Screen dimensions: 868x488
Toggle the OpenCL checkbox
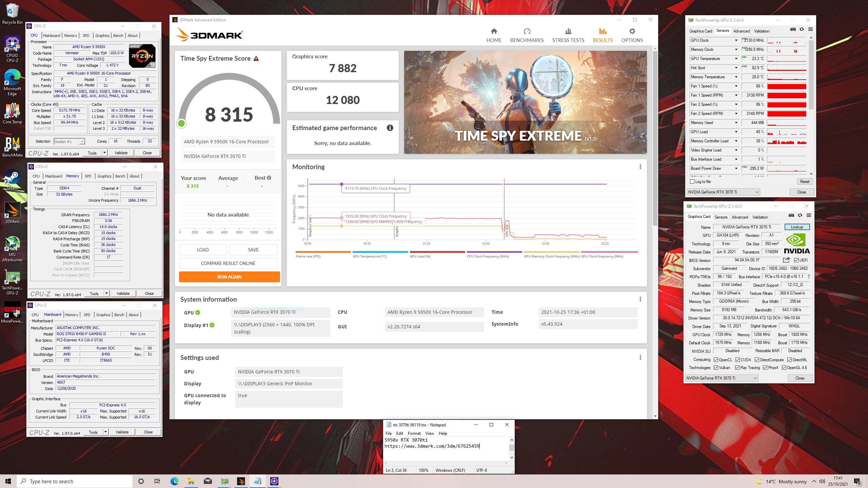pyautogui.click(x=716, y=360)
